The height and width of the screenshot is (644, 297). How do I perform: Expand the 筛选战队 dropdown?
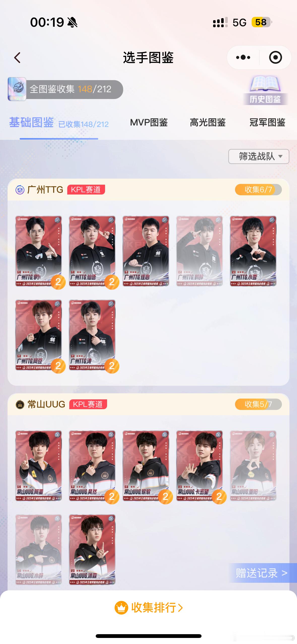click(259, 156)
